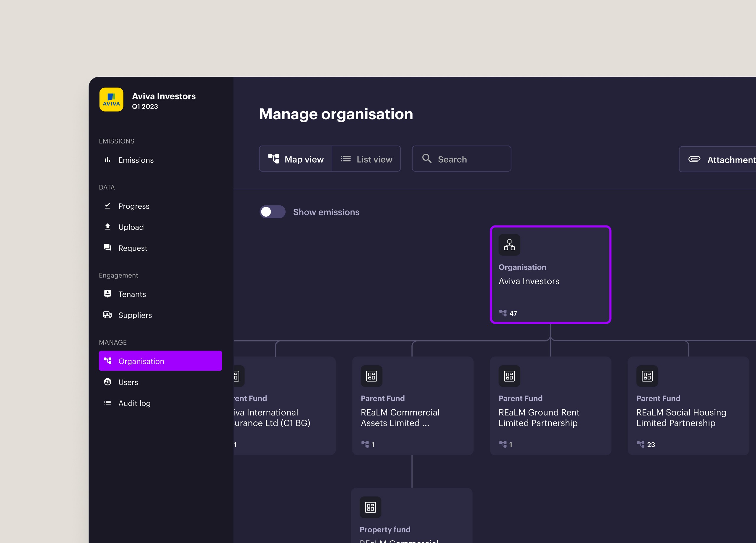Toggle the Show emissions switch
Image resolution: width=756 pixels, height=543 pixels.
coord(272,212)
